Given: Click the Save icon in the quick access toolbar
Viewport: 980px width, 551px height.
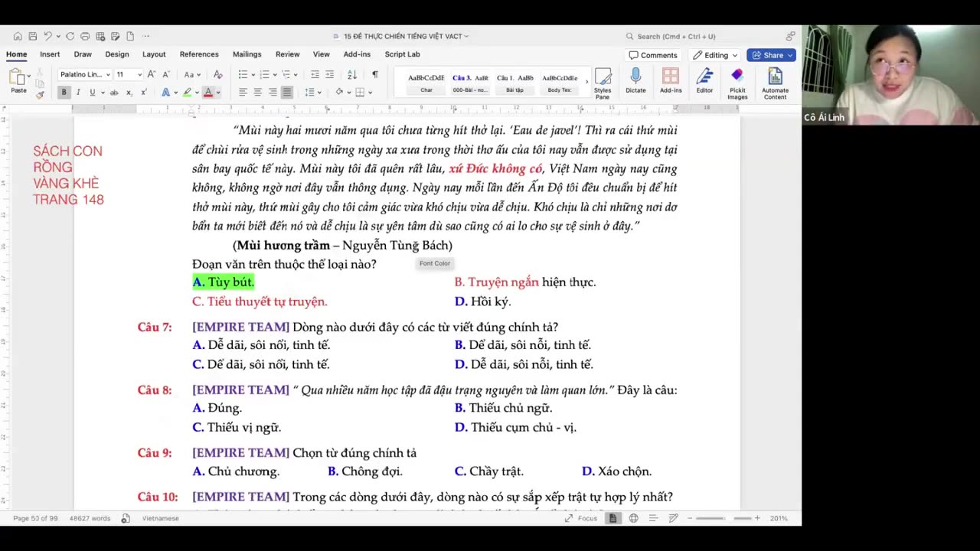Looking at the screenshot, I should point(32,36).
